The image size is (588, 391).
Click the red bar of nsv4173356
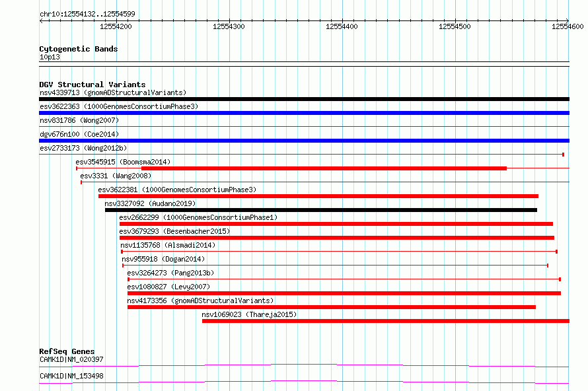332,307
